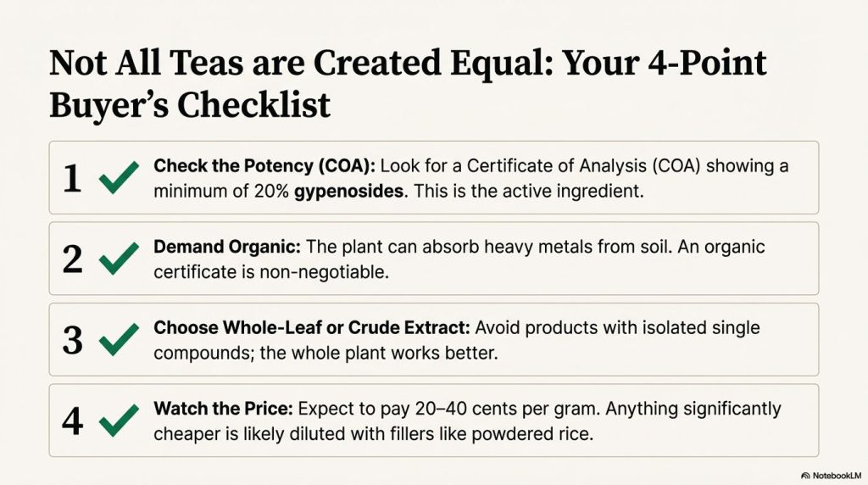Select the large number 1 marker
This screenshot has height=485, width=868.
point(73,177)
